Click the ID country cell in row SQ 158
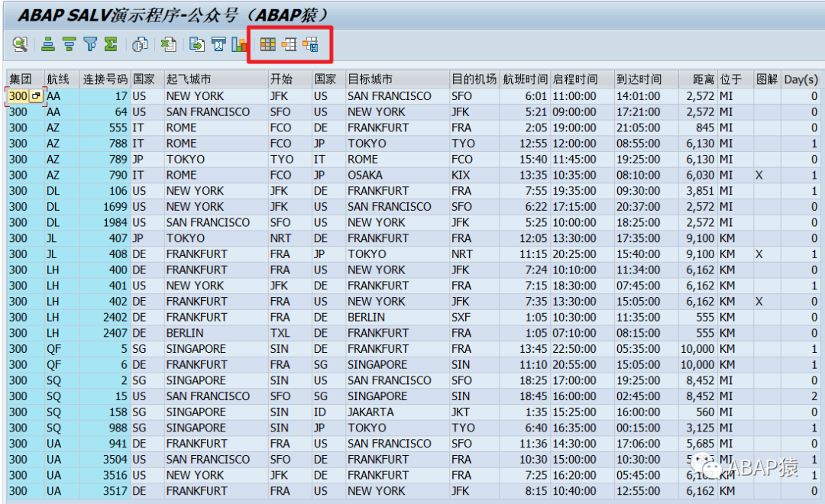The image size is (825, 504). [328, 412]
